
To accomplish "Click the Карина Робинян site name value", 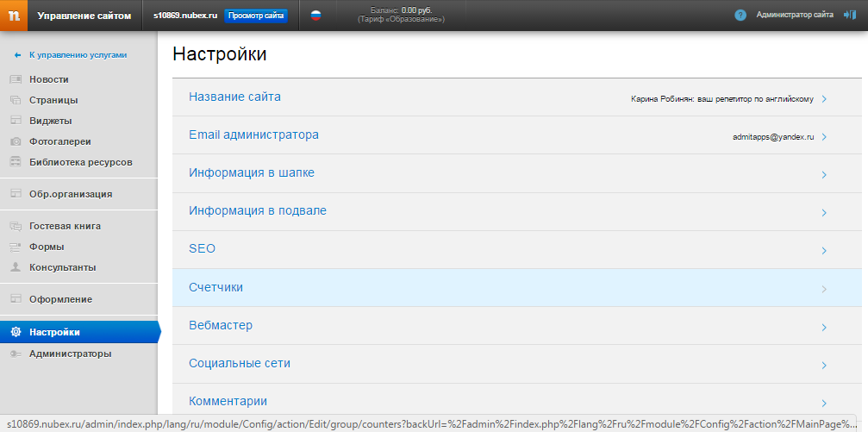I will tap(722, 99).
